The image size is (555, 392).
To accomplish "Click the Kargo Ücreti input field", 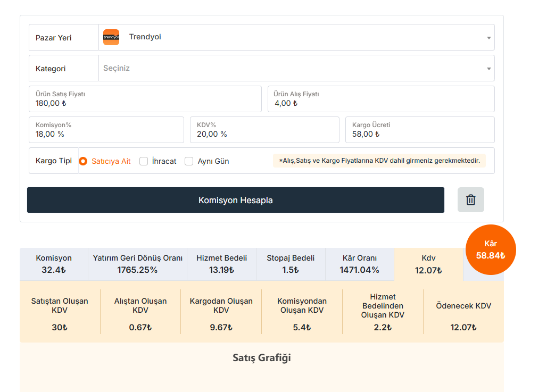I will [420, 130].
